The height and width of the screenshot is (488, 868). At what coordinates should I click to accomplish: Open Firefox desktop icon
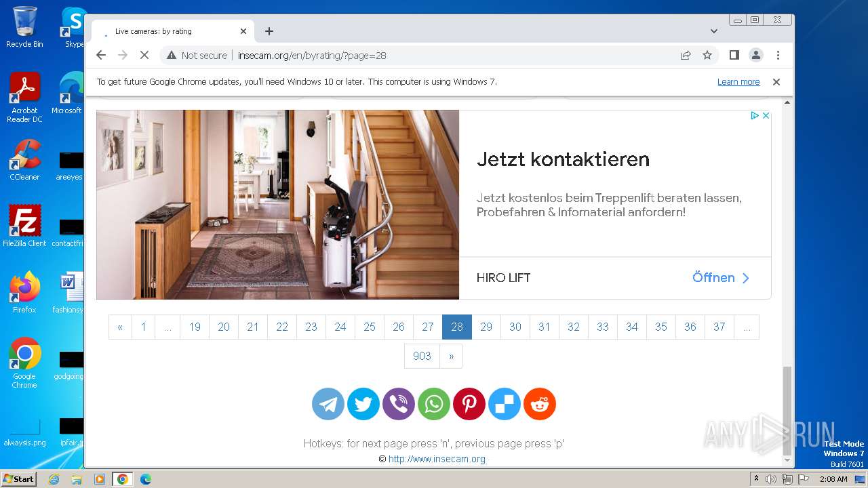tap(24, 293)
